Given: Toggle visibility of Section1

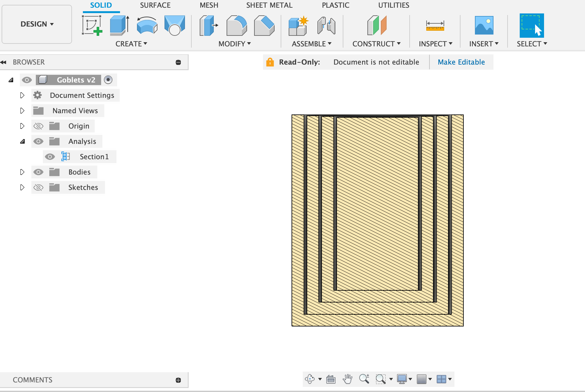Looking at the screenshot, I should tap(50, 157).
